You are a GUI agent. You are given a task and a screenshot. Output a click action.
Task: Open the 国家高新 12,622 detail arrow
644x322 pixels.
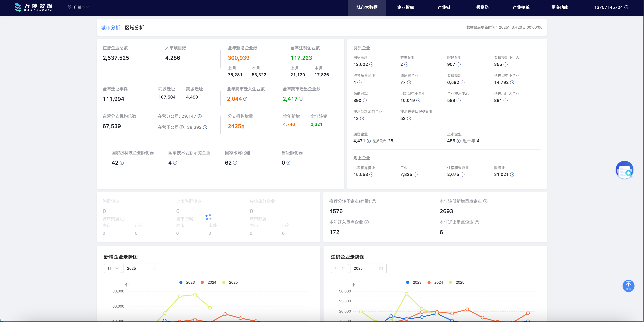pyautogui.click(x=371, y=64)
